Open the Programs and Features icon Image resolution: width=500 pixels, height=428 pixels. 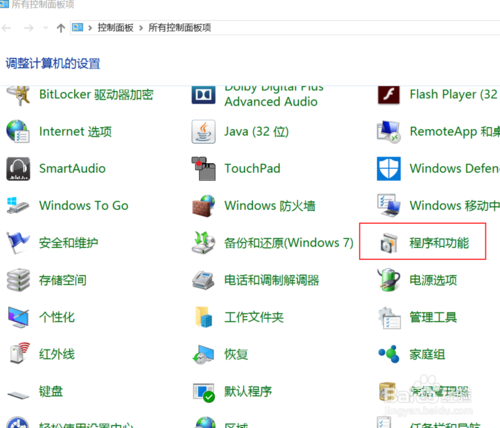coord(389,243)
